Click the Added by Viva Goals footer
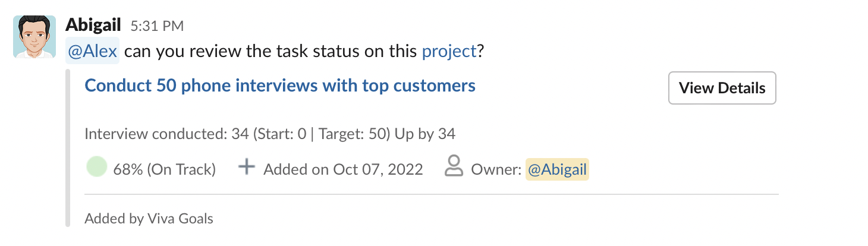The image size is (868, 246). click(149, 219)
